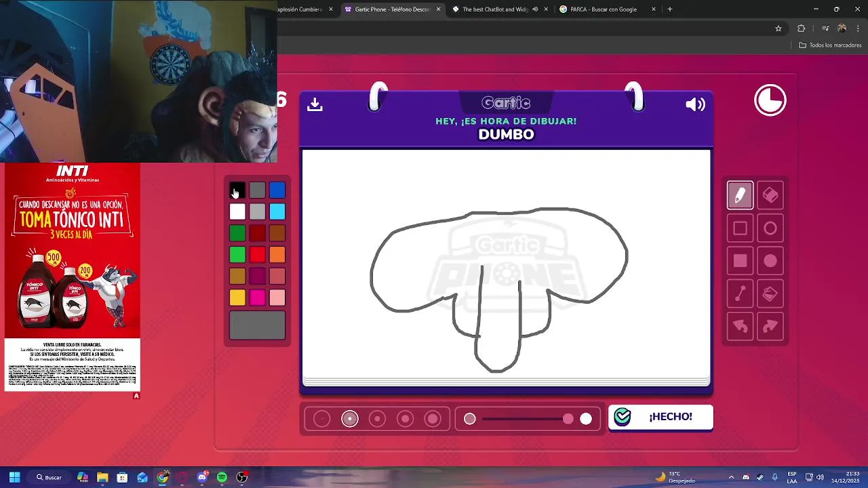Select the second brush size

(x=350, y=419)
